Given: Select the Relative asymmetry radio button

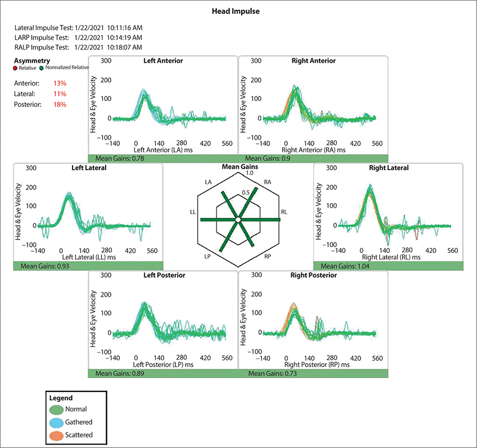Looking at the screenshot, I should (15, 68).
